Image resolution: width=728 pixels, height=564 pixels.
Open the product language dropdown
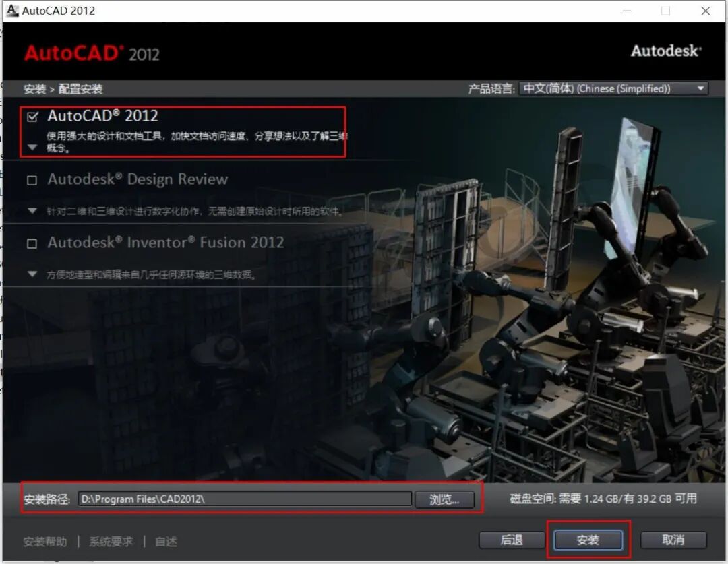tap(613, 88)
